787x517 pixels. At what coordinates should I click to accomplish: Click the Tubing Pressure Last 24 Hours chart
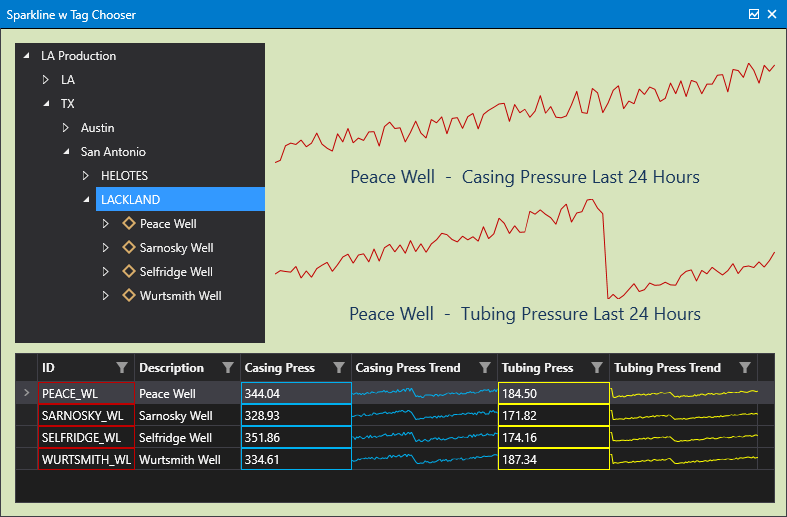[x=525, y=249]
